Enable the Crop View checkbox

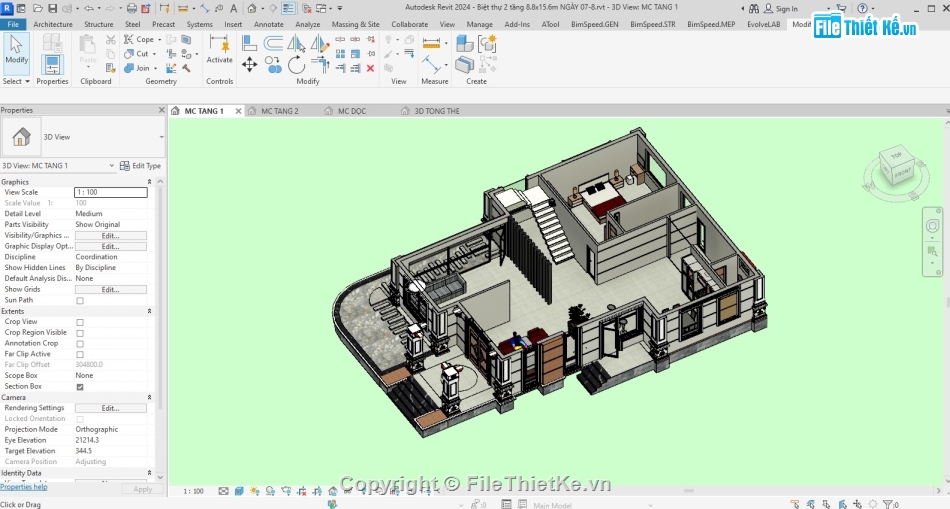[80, 322]
